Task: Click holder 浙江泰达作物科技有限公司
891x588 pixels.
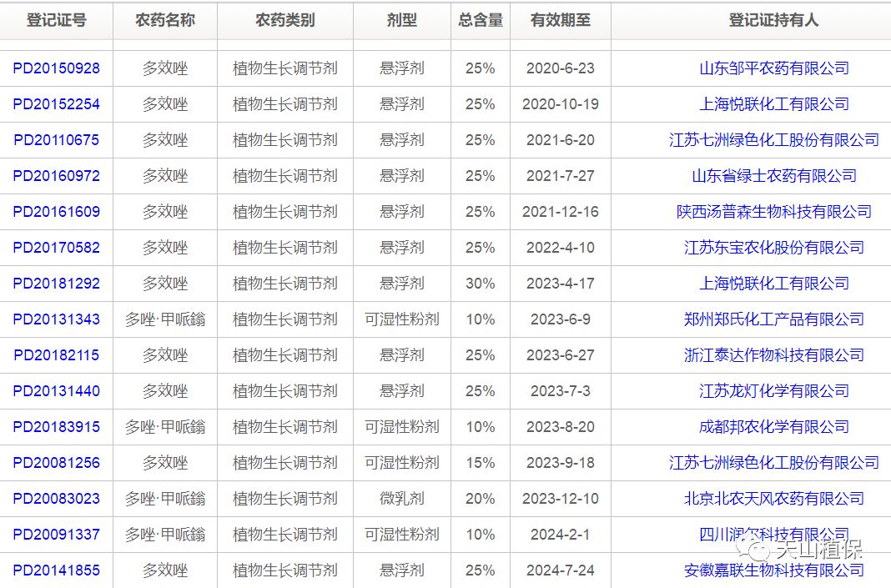Action: (x=773, y=355)
